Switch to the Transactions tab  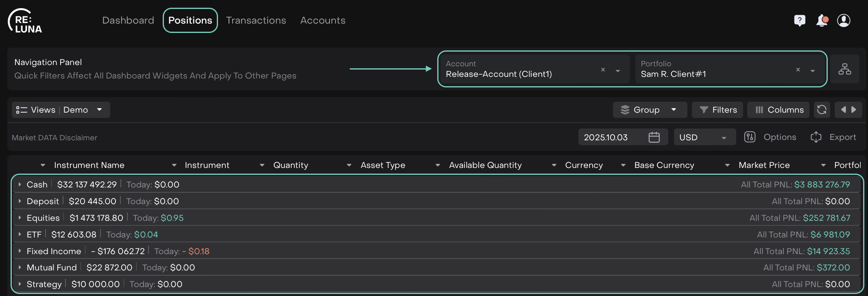[256, 20]
